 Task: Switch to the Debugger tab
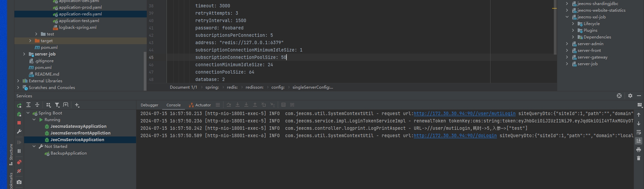(149, 105)
